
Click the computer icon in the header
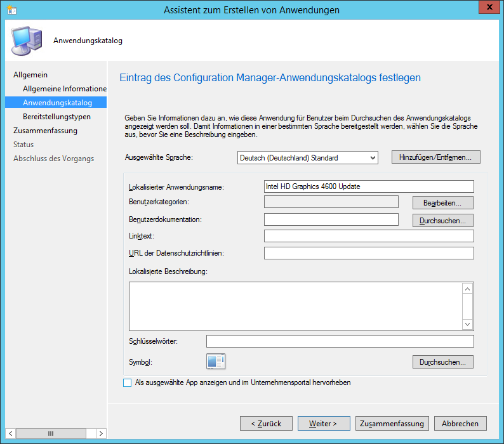27,41
